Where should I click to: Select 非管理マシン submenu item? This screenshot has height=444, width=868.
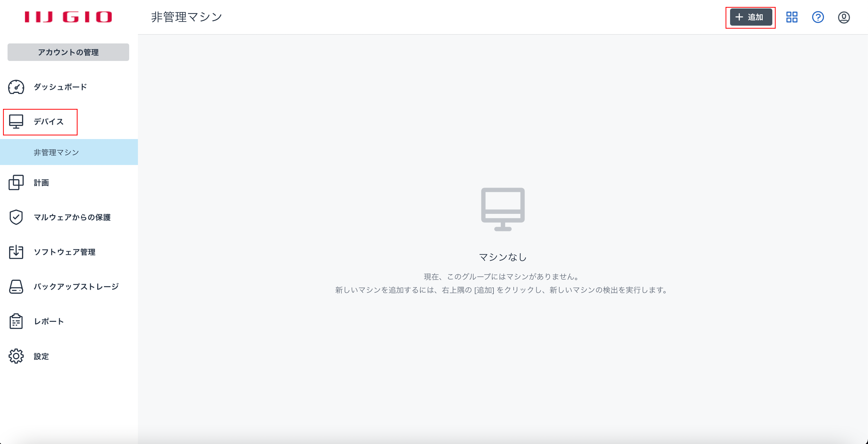(x=69, y=152)
